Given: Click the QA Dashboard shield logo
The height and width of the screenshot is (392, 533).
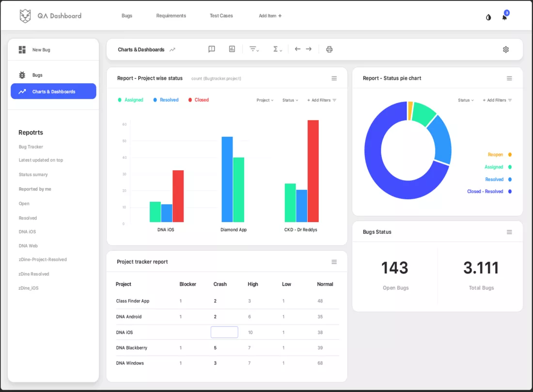Looking at the screenshot, I should [25, 15].
